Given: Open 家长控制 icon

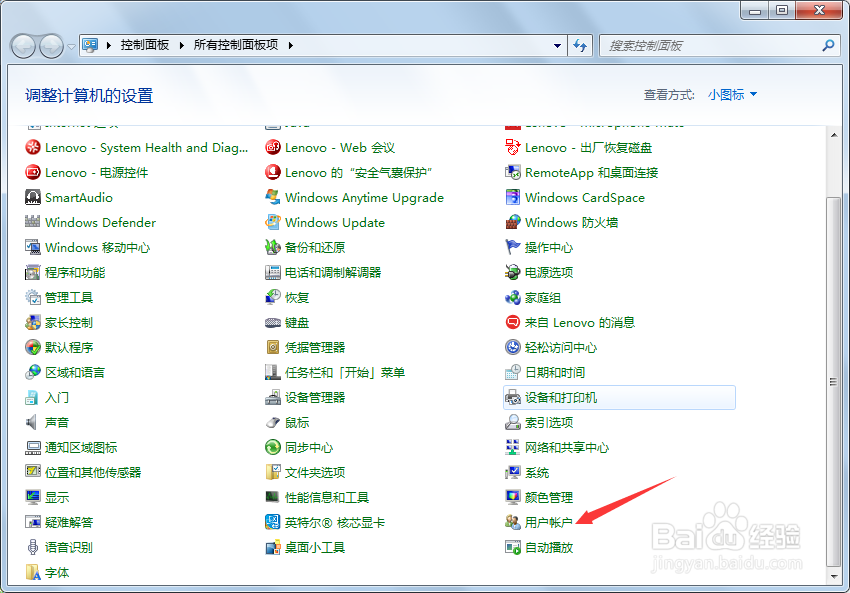Looking at the screenshot, I should pyautogui.click(x=33, y=323).
